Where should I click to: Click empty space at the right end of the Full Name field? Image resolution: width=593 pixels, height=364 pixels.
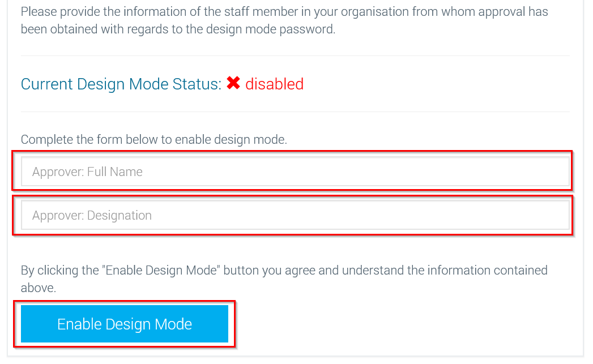(x=530, y=172)
